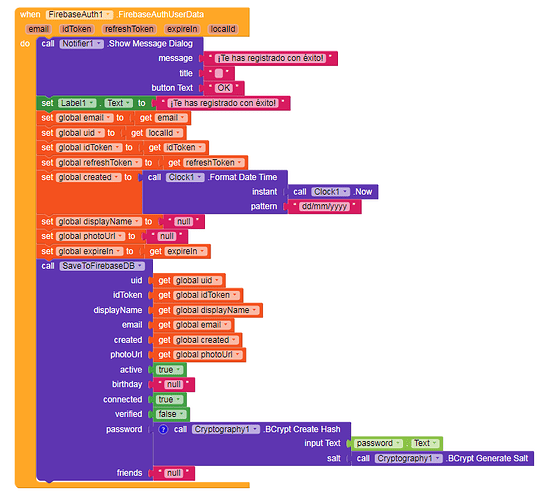
Task: Select the expireIn event parameter
Action: pos(182,29)
